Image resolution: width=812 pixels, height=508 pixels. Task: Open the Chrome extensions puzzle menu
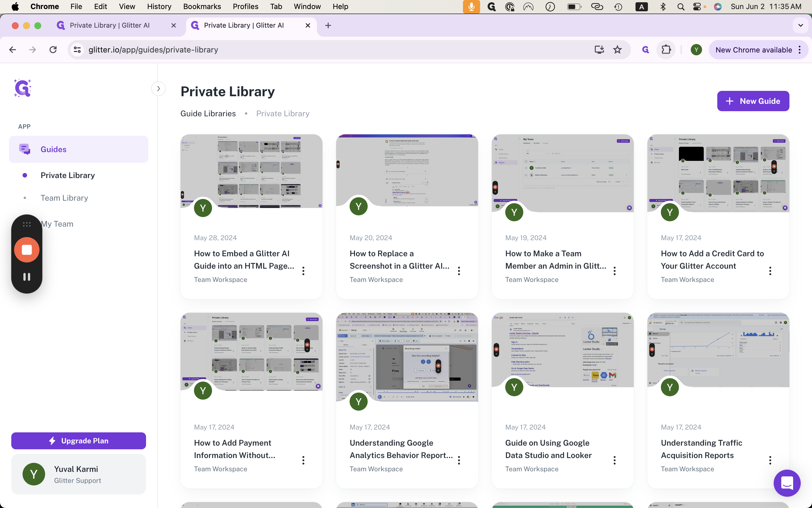pos(666,50)
